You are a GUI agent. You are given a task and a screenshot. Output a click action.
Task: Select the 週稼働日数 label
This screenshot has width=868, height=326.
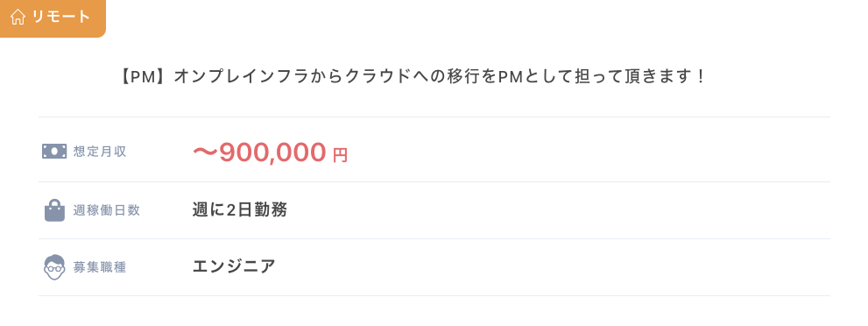click(x=107, y=211)
